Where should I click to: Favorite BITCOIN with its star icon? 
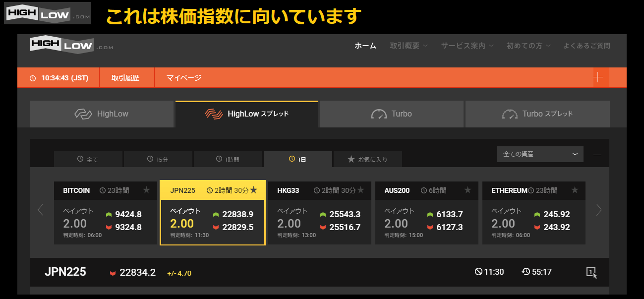(146, 190)
